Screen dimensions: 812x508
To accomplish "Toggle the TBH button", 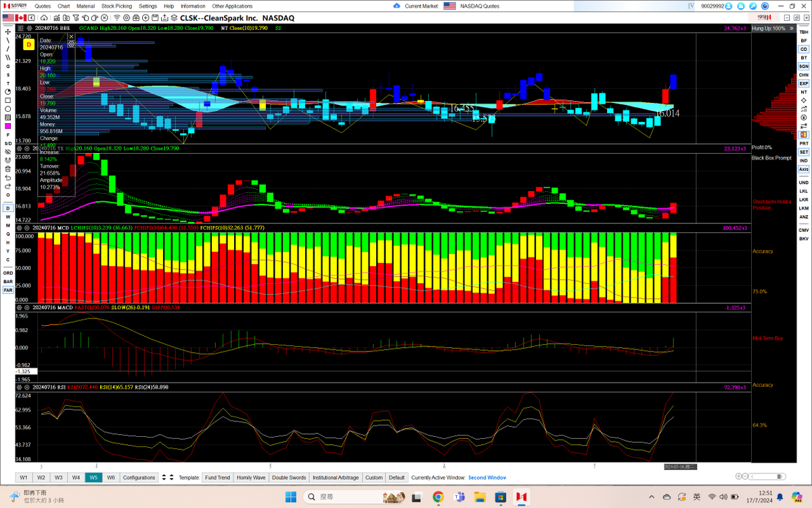I will tap(803, 32).
